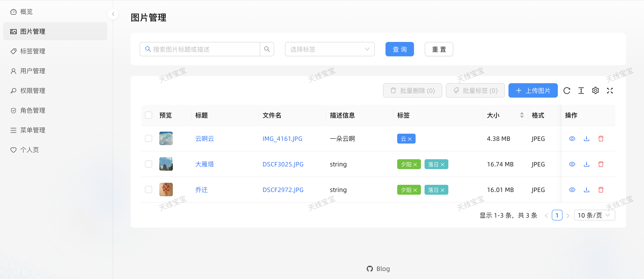Open column settings gear icon

pos(595,91)
